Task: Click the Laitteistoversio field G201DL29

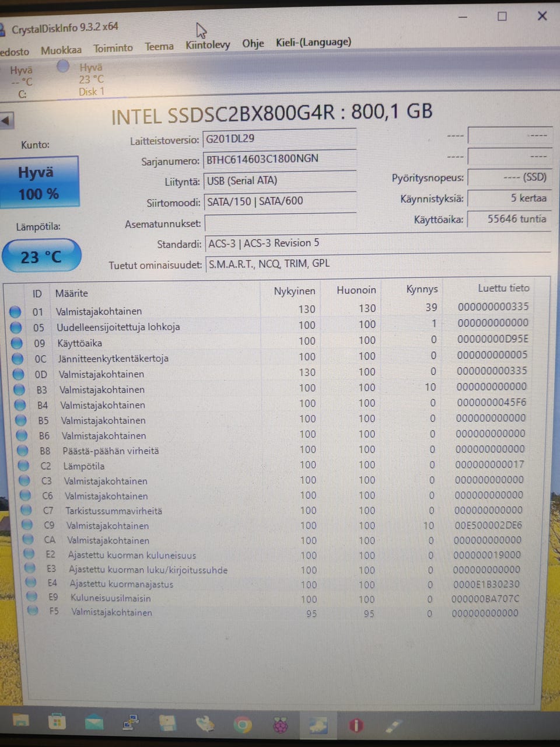Action: click(279, 139)
